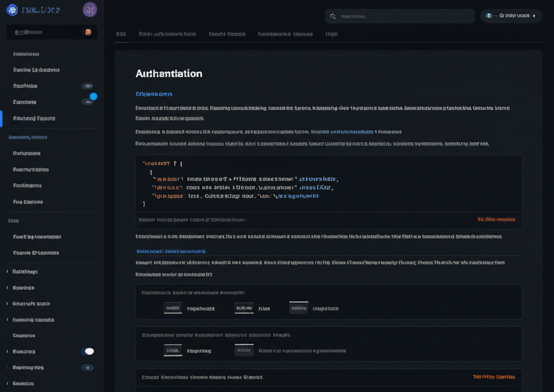
Task: Click the orange icon inside the sidebar search box
Action: [x=88, y=32]
